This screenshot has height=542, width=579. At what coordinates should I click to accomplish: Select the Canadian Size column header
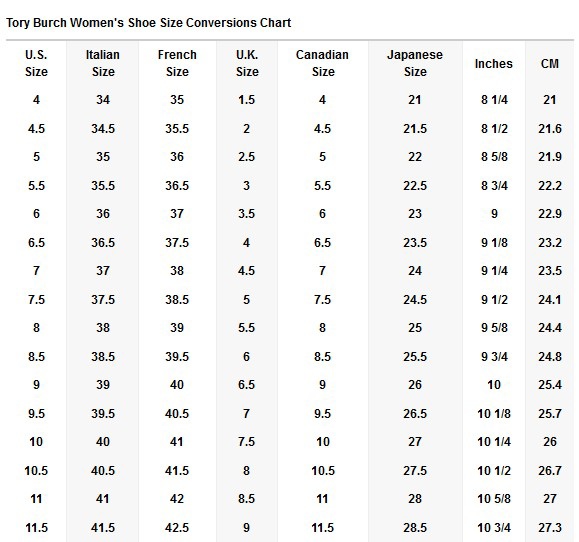pos(322,63)
